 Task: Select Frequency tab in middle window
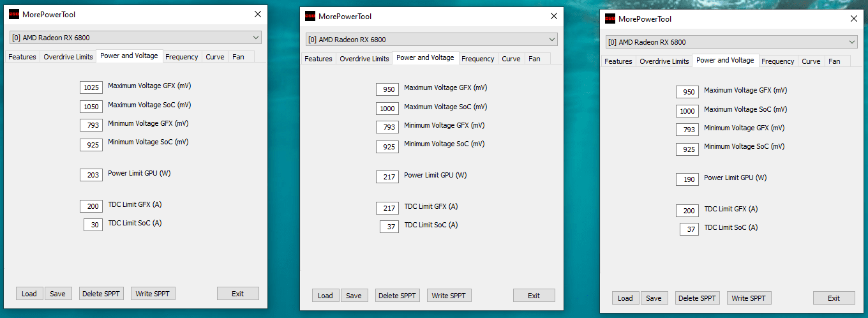(x=478, y=59)
